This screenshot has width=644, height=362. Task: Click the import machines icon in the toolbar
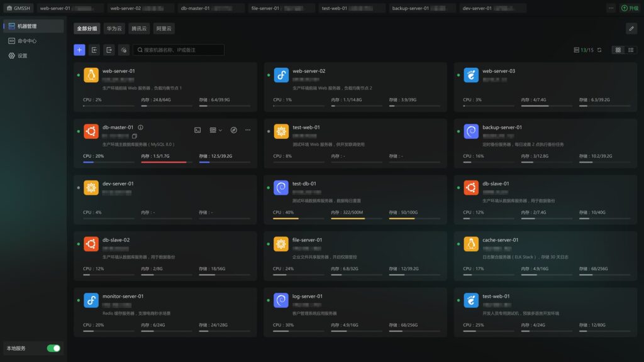coord(94,50)
